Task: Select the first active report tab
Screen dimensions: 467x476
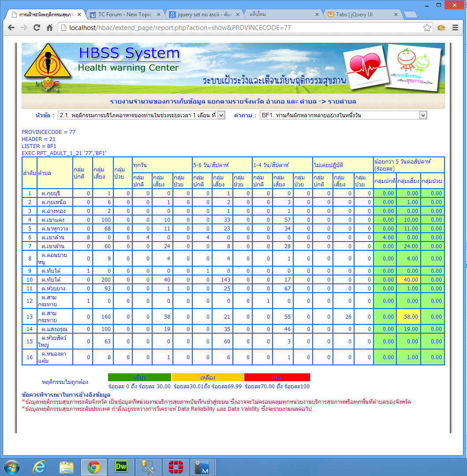Action: tap(45, 15)
